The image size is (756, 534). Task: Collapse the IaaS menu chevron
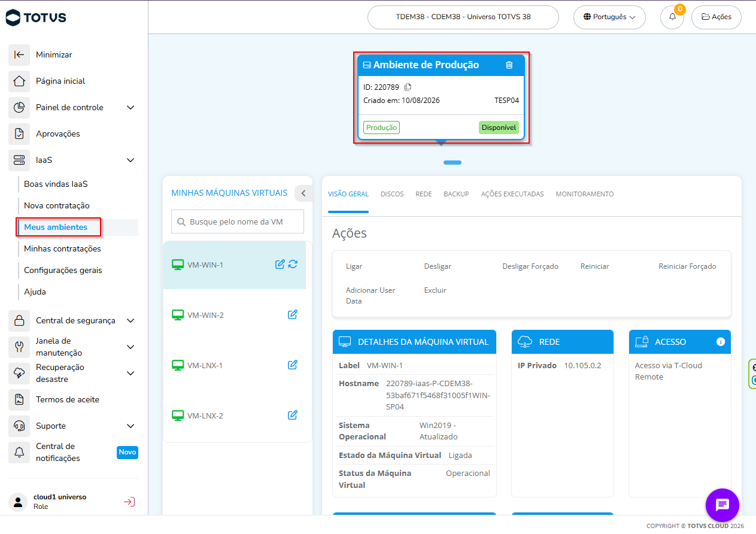point(130,160)
